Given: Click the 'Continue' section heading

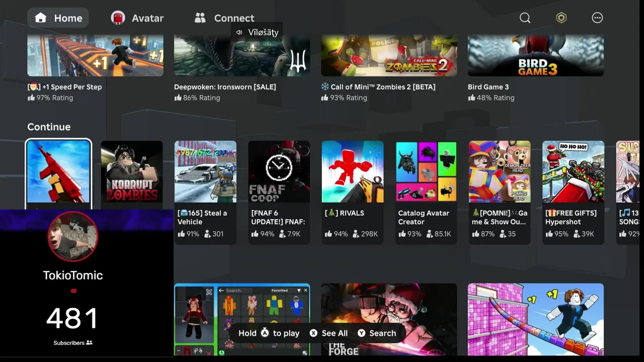Looking at the screenshot, I should pos(49,127).
